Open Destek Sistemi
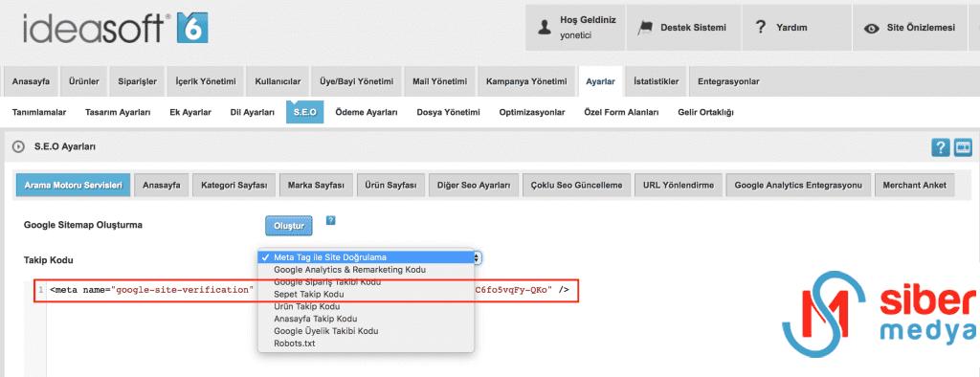This screenshot has width=980, height=377. pos(683,28)
